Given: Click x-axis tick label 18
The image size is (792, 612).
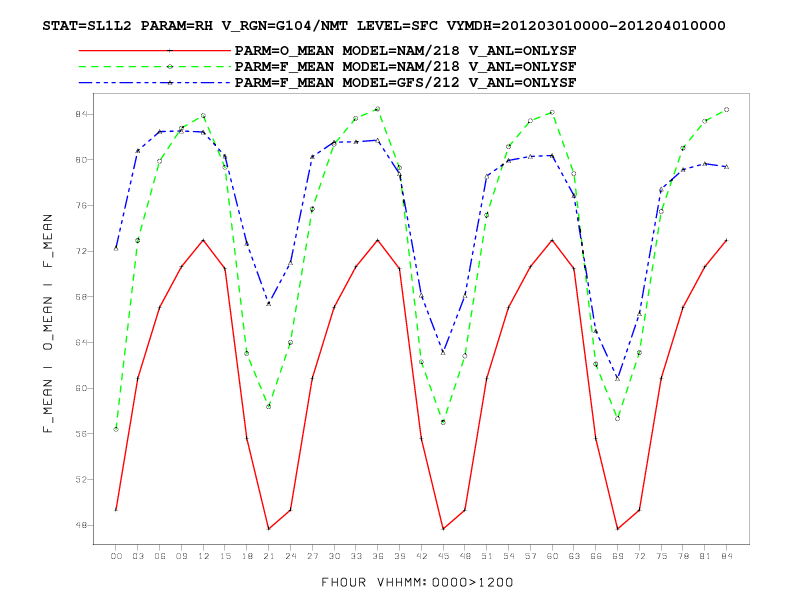Looking at the screenshot, I should [x=247, y=556].
